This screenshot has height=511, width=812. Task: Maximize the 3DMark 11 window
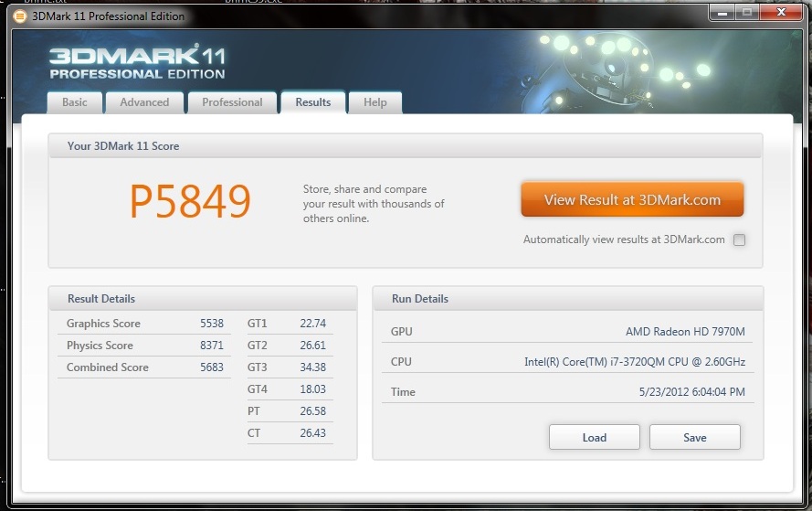click(747, 13)
